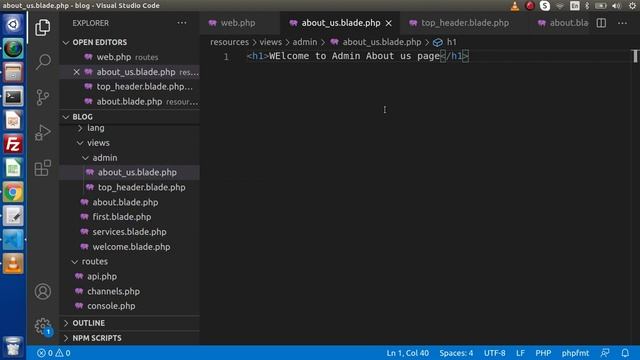
Task: Open the VLC indicator in the top panel
Action: (515, 6)
